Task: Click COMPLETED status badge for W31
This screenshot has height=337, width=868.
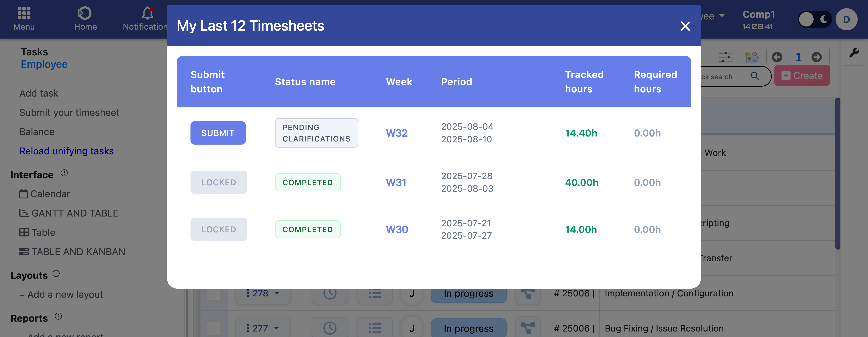Action: 308,182
